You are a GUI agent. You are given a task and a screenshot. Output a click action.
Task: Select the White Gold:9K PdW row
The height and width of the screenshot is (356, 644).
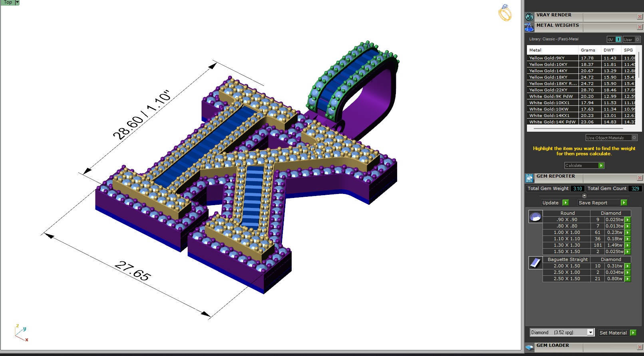pyautogui.click(x=582, y=96)
